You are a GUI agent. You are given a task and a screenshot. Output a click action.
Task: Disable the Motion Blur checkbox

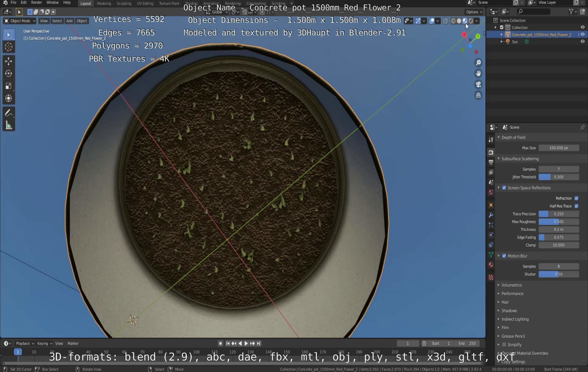pos(504,256)
